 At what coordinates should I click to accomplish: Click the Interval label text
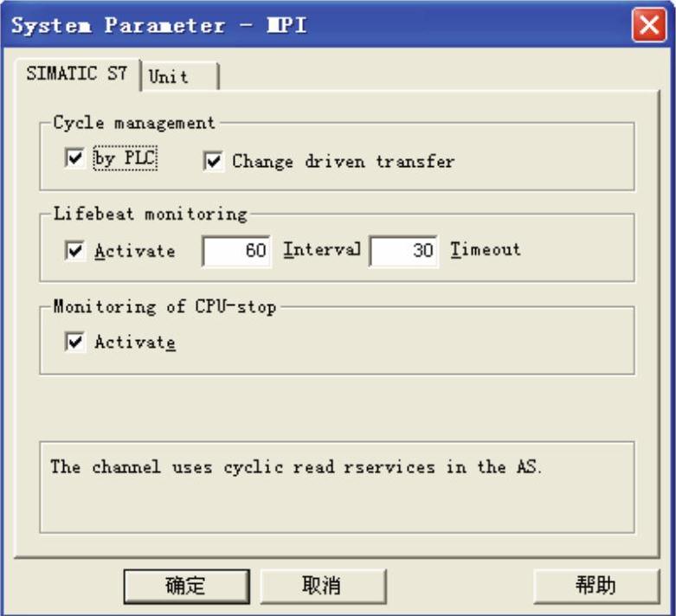pos(321,250)
